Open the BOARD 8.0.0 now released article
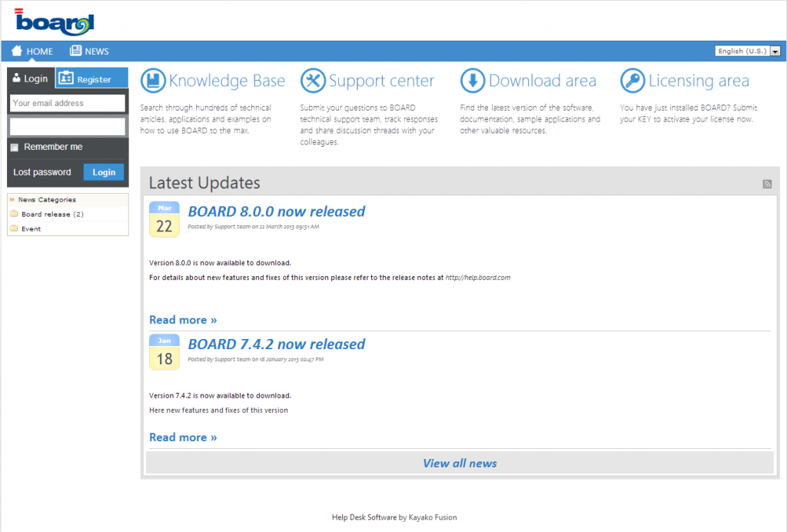Viewport: 787px width, 532px height. pyautogui.click(x=277, y=211)
